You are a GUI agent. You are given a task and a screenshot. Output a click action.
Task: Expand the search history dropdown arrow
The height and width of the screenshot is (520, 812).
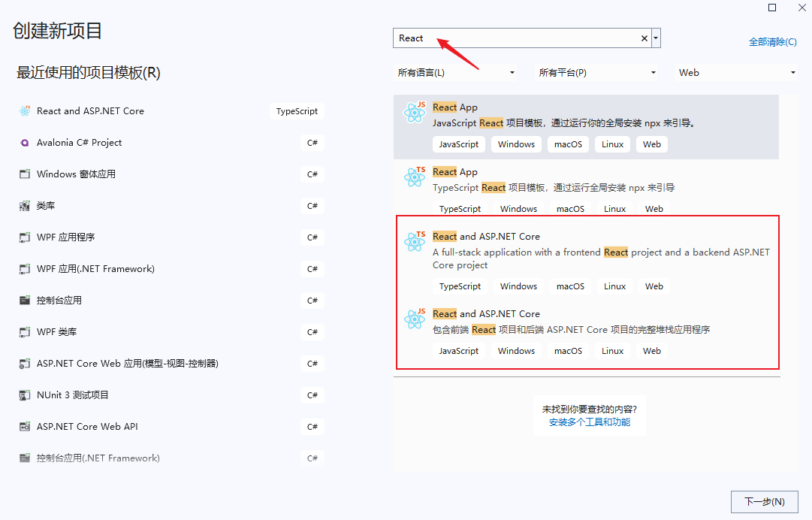[x=657, y=38]
